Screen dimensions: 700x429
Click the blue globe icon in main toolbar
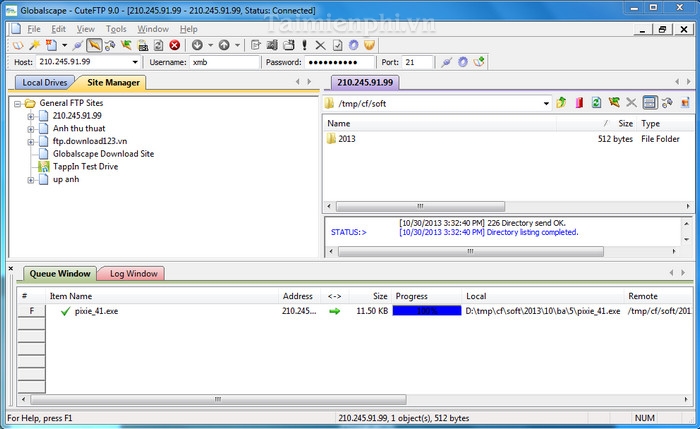(x=354, y=45)
